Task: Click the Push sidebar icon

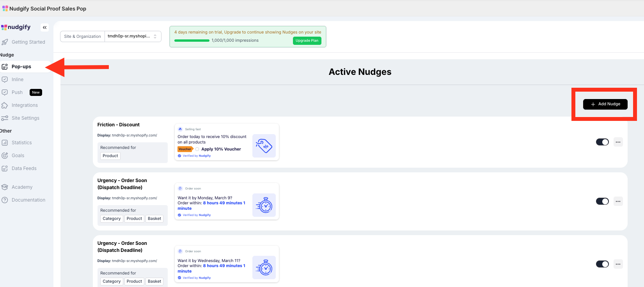Action: tap(5, 92)
